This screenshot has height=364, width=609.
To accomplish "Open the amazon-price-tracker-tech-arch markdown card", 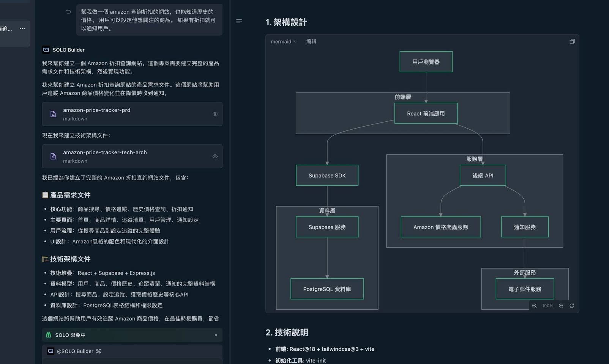I will (x=132, y=156).
